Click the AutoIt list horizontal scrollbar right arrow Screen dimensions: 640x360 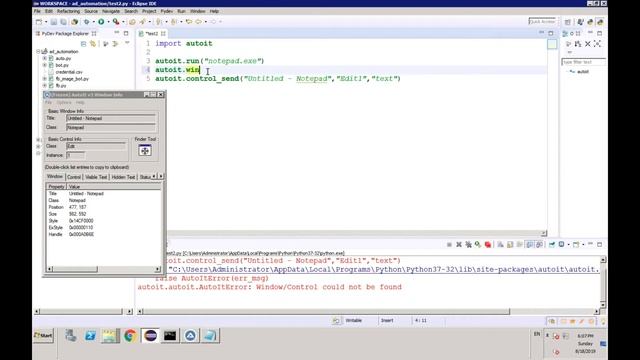158,269
